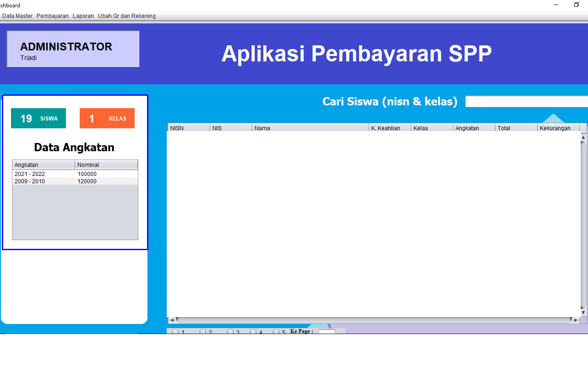Select page radio button 1
The image size is (588, 384).
point(175,332)
